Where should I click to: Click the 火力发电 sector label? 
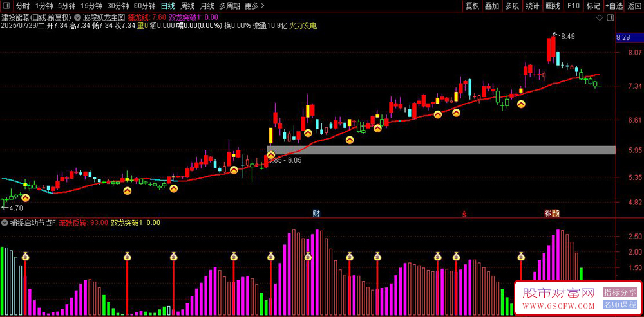tap(303, 26)
